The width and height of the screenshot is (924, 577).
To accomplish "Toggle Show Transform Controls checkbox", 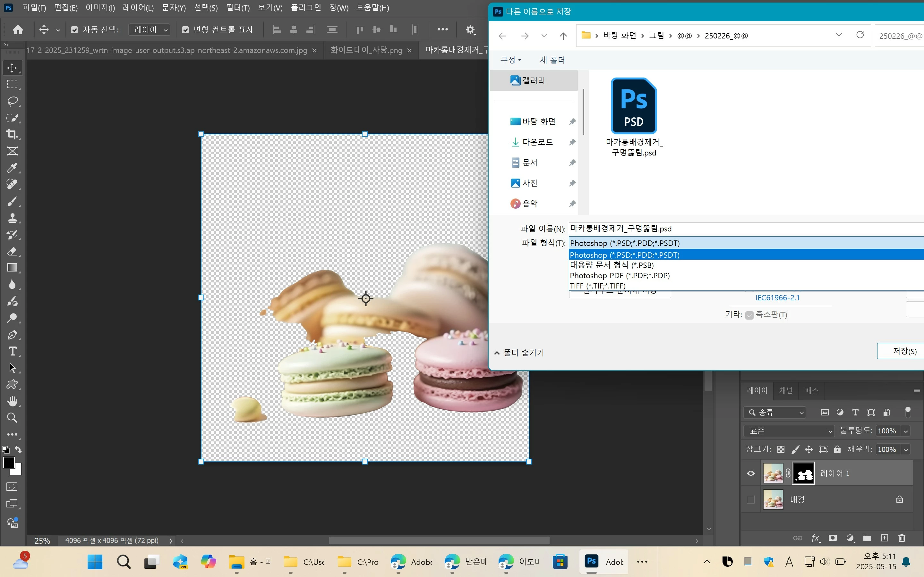I will click(x=185, y=30).
